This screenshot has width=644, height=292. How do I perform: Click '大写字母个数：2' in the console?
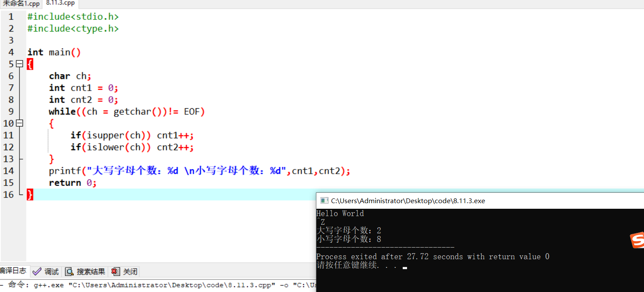tap(349, 231)
